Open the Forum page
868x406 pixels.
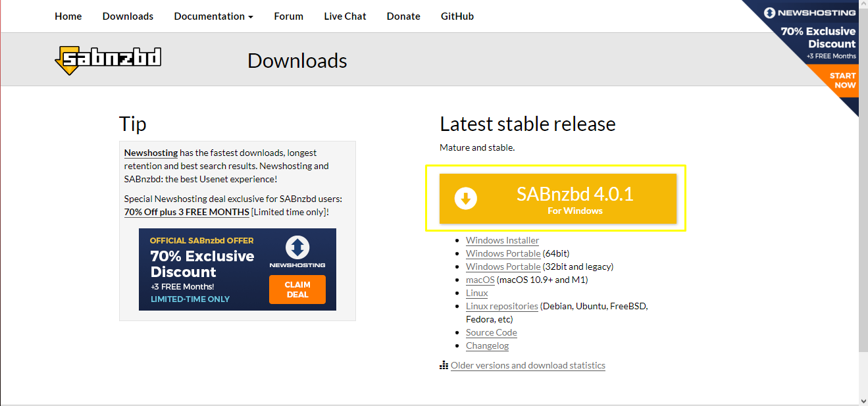click(x=288, y=16)
